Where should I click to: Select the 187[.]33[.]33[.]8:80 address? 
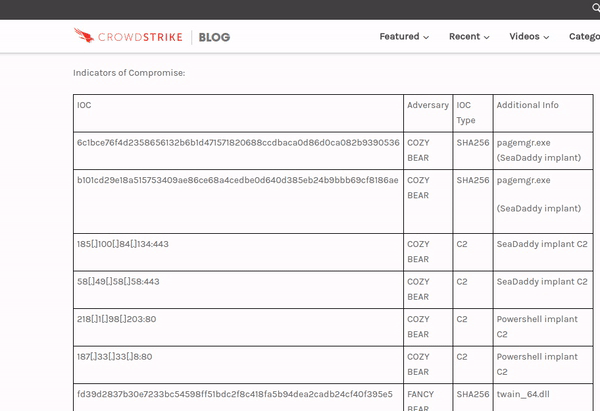pos(114,357)
